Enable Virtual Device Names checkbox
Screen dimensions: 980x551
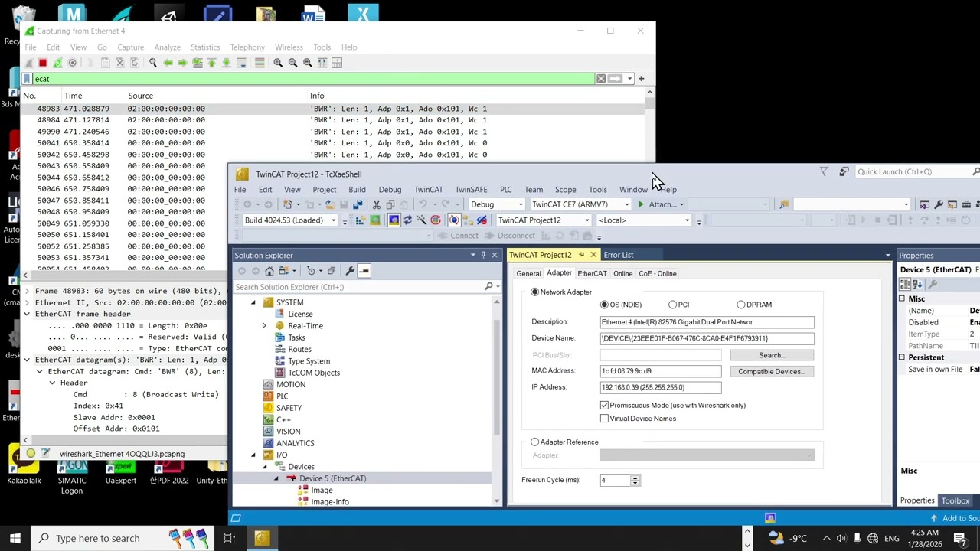(604, 419)
